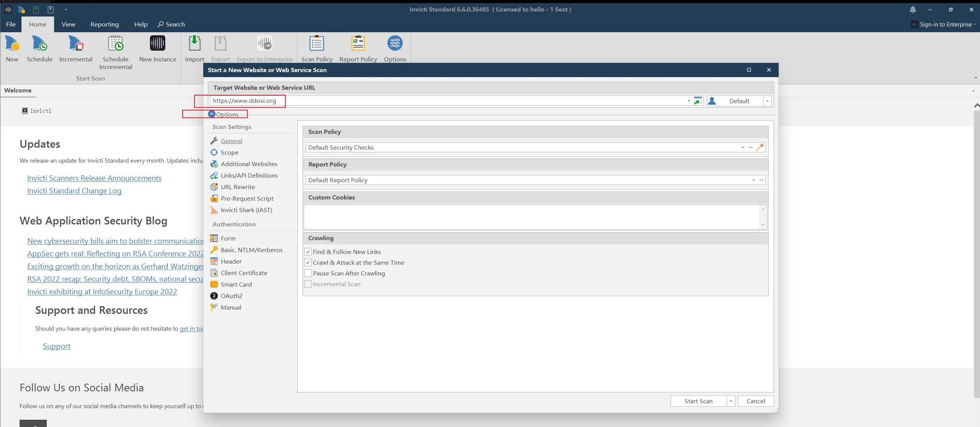Click the Start Scan button
The width and height of the screenshot is (980, 427).
698,401
